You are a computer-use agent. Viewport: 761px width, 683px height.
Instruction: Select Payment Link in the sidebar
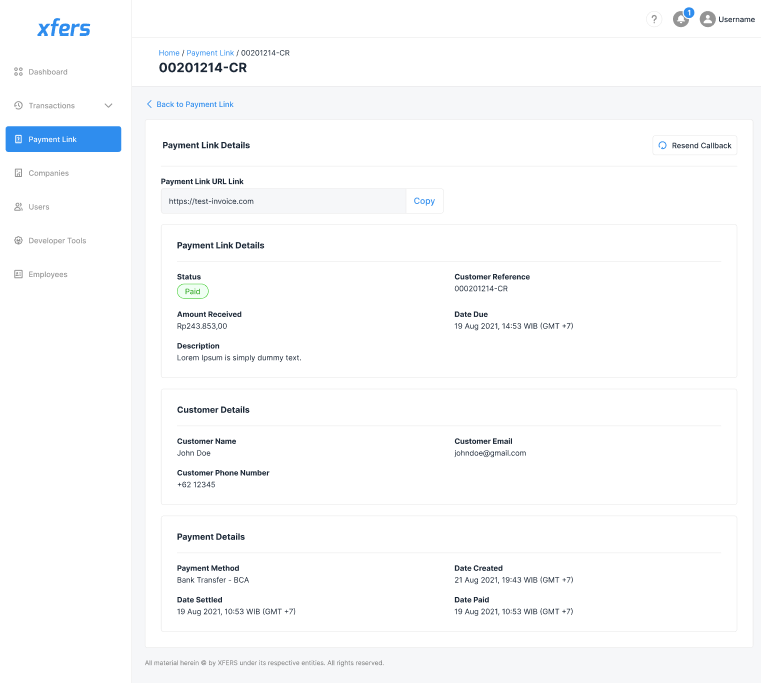[x=64, y=139]
